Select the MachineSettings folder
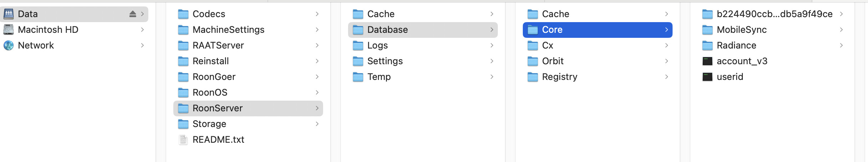868x162 pixels. (248, 30)
